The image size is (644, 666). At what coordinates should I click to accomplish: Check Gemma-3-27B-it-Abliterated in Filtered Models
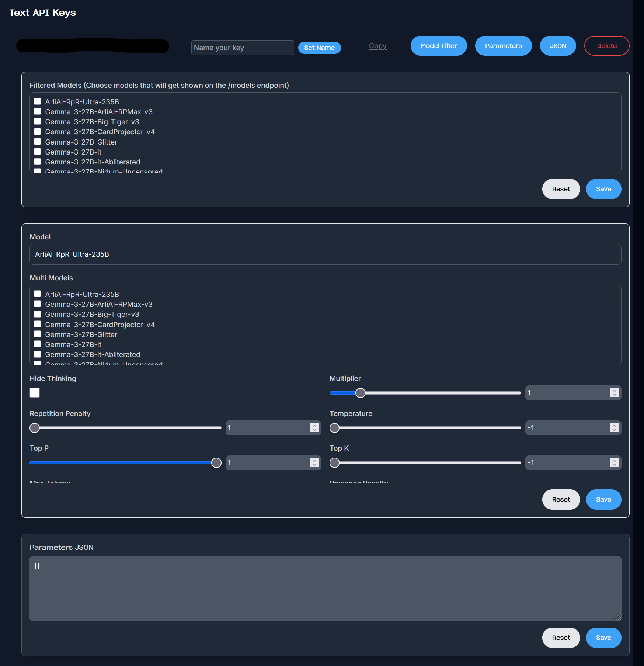(x=38, y=161)
